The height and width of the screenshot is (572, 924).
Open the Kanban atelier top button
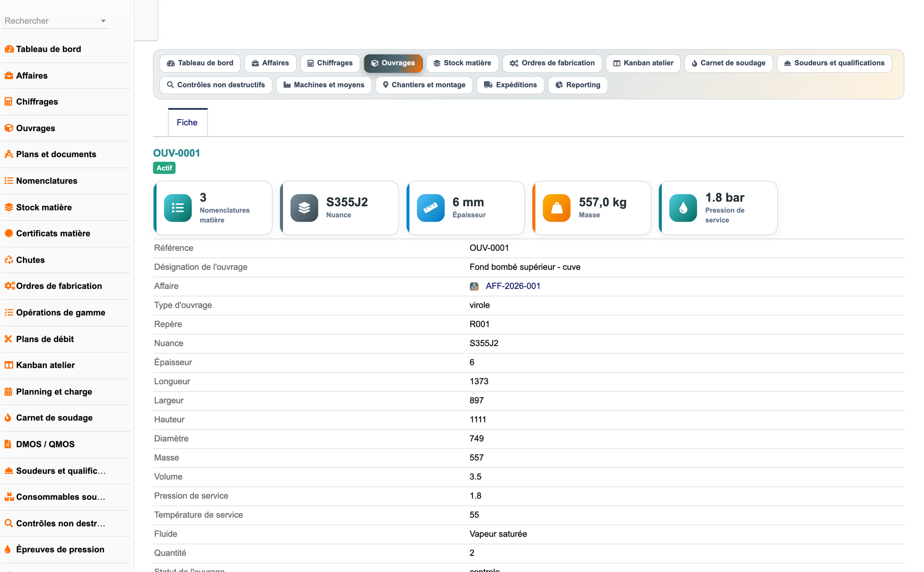643,63
